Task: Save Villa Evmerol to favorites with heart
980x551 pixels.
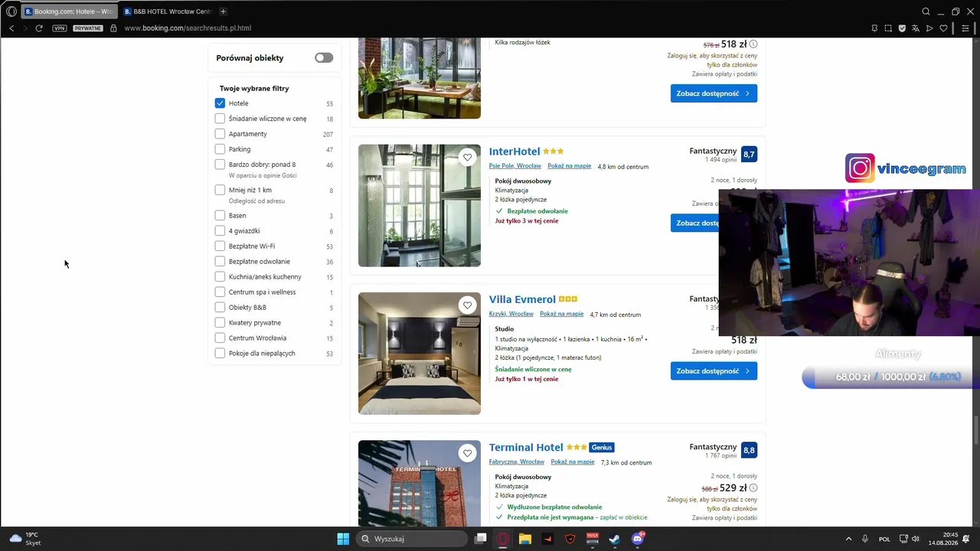Action: 467,305
